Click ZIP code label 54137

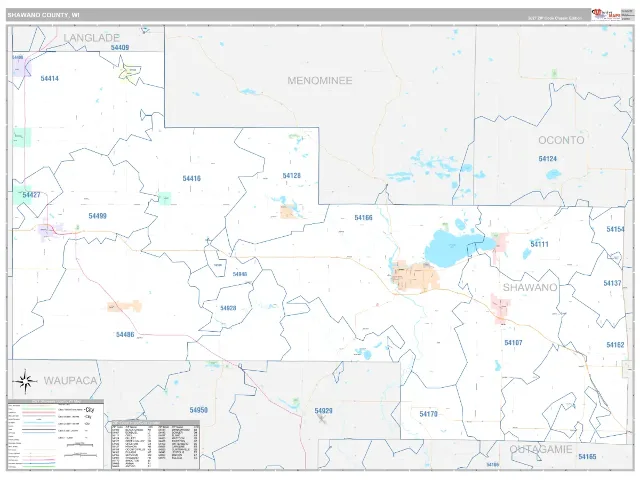click(x=612, y=283)
